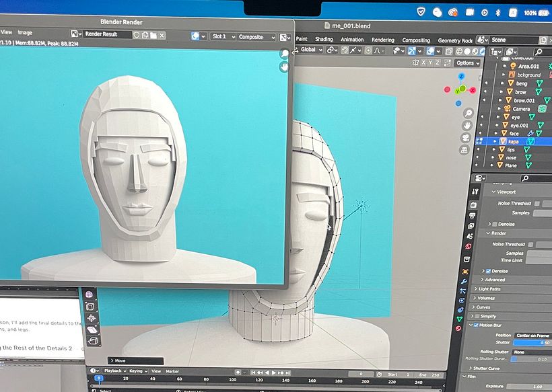
Task: Switch to the Animation workspace tab
Action: [x=352, y=40]
